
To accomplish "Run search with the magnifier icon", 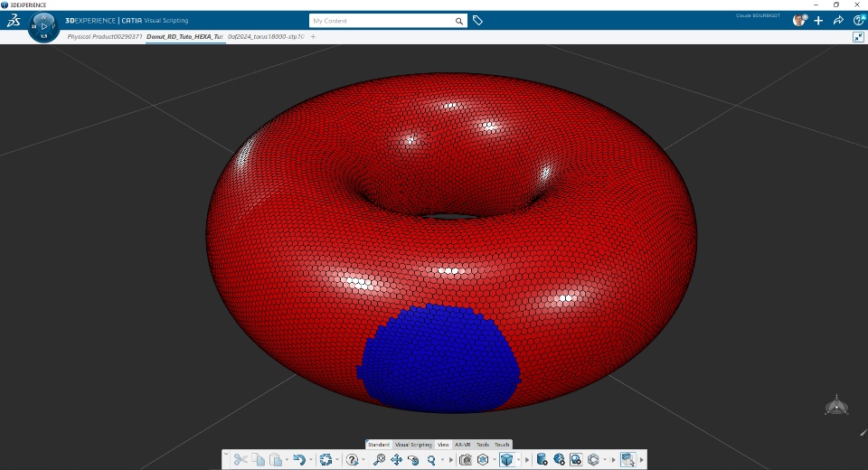I will (459, 21).
